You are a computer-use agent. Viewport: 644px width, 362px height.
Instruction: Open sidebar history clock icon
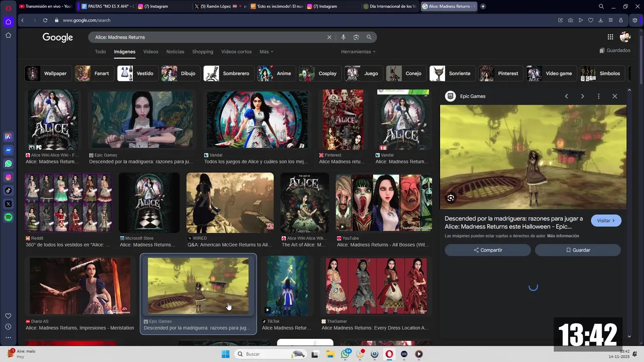(9, 326)
